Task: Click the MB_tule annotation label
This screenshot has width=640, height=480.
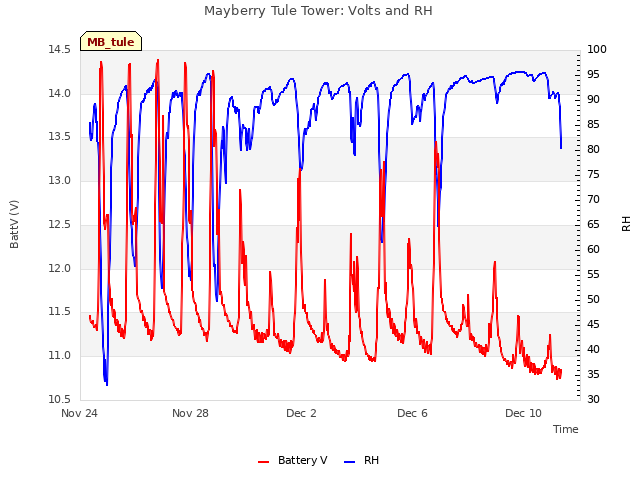Action: [x=111, y=41]
